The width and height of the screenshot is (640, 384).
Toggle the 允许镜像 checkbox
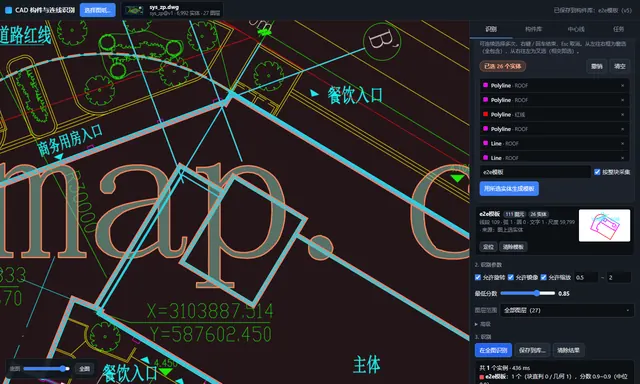coord(511,277)
